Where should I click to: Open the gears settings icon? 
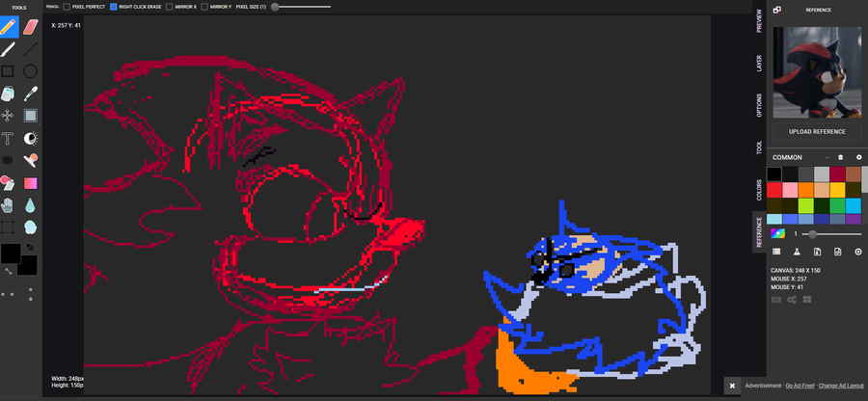(792, 299)
